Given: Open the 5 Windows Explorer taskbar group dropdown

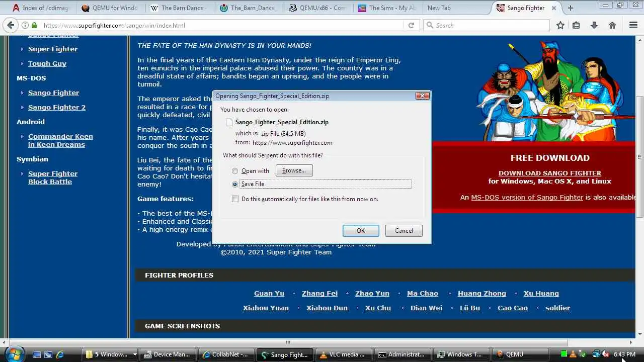Looking at the screenshot, I should click(134, 354).
